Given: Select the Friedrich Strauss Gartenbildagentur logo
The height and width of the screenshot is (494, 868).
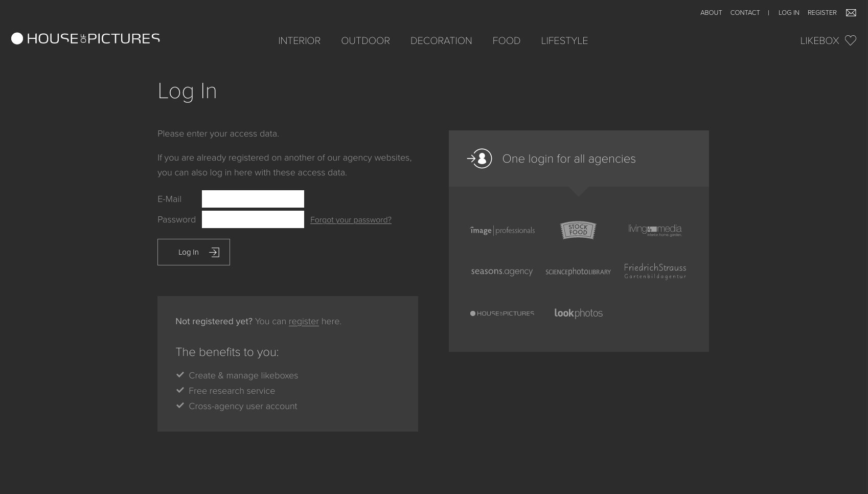Looking at the screenshot, I should click(655, 271).
